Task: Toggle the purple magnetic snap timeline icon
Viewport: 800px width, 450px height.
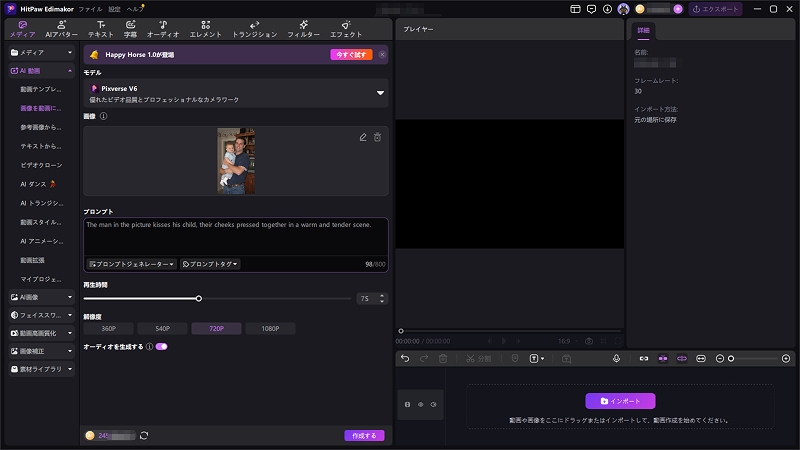Action: 663,359
